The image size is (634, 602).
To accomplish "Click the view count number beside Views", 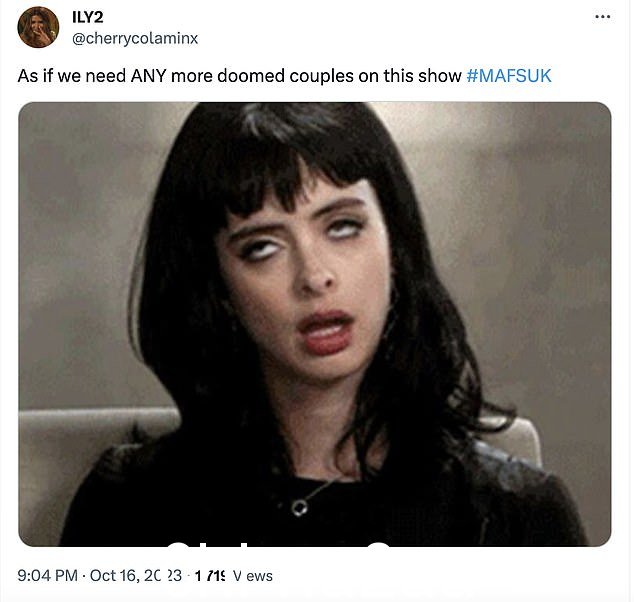I will coord(209,576).
